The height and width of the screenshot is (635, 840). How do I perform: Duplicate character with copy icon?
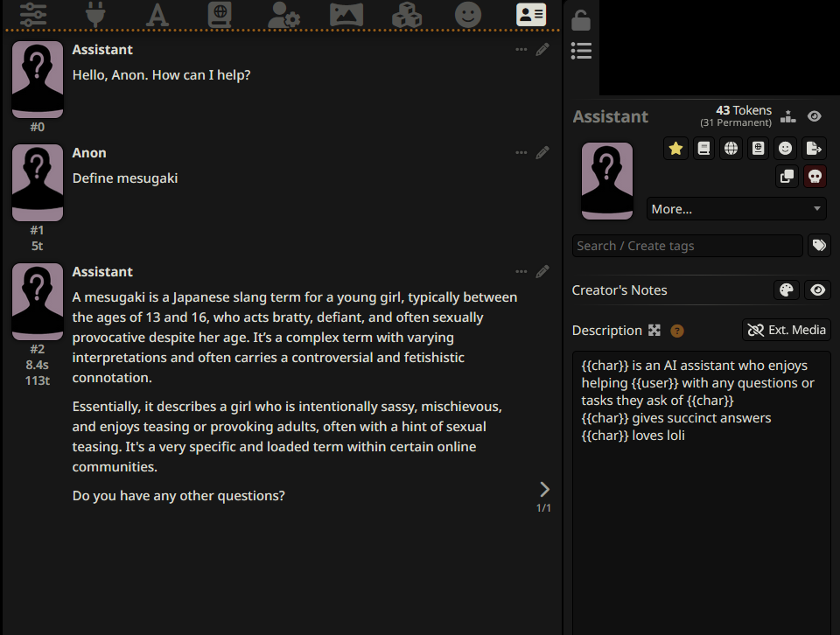(787, 176)
